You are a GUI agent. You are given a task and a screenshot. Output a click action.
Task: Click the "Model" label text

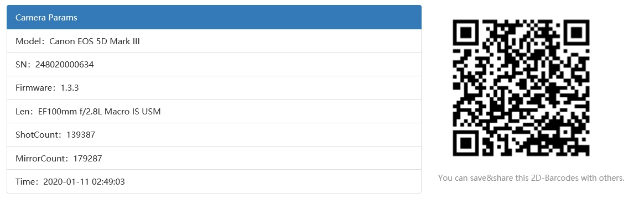[x=27, y=41]
